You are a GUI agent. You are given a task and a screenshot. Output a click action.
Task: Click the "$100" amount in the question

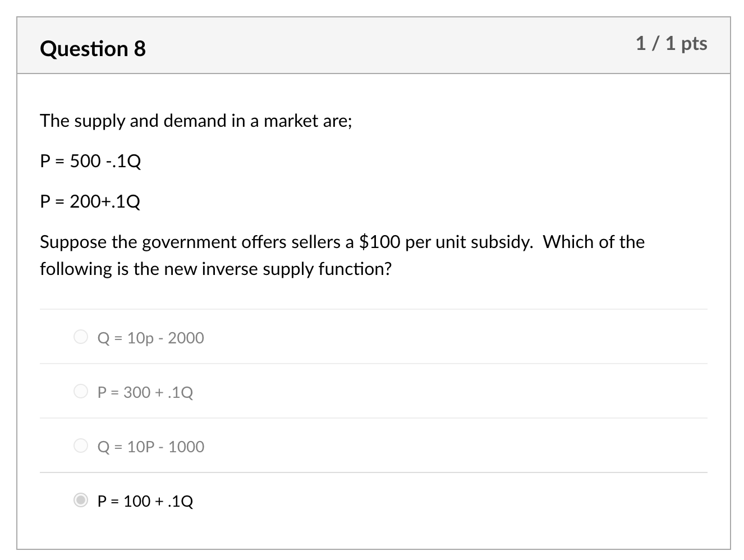point(380,242)
